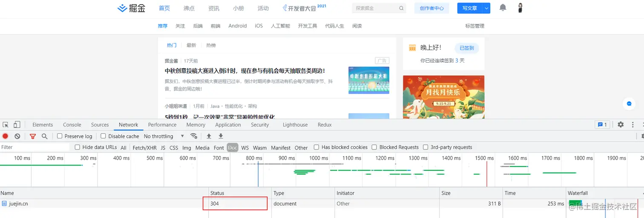Click the document icon next to juejin.cn

(x=4, y=204)
